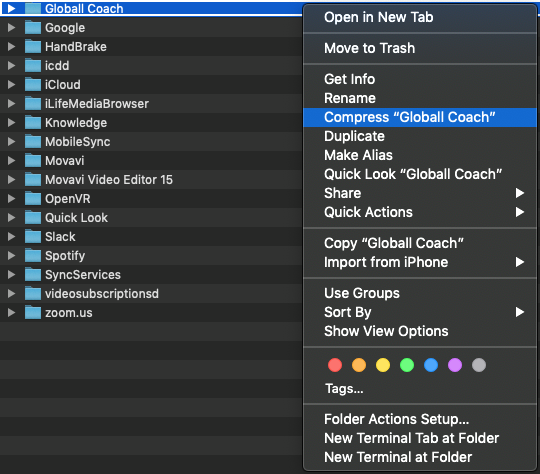
Task: Click the Movavi Video Editor 15 folder icon
Action: (33, 179)
